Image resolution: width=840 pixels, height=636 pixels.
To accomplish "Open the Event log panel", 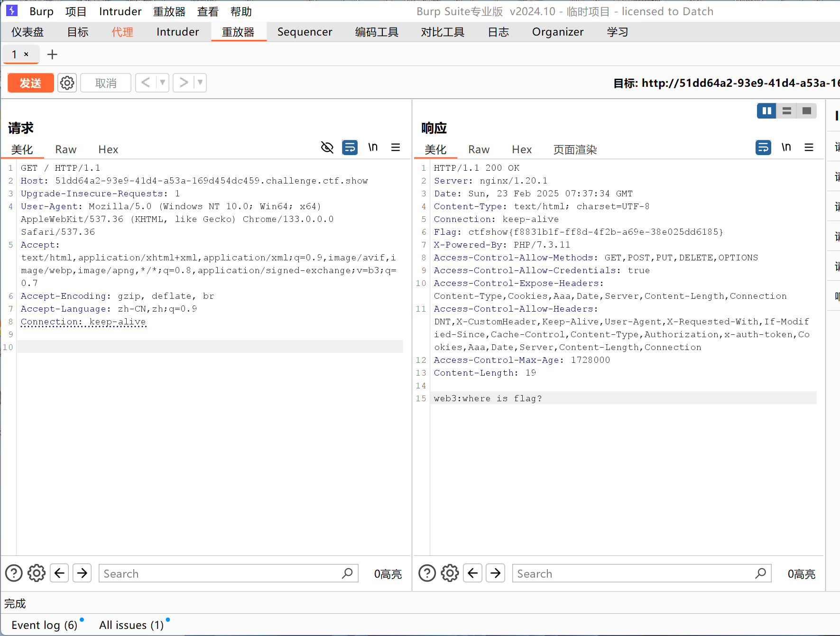I will click(x=44, y=625).
